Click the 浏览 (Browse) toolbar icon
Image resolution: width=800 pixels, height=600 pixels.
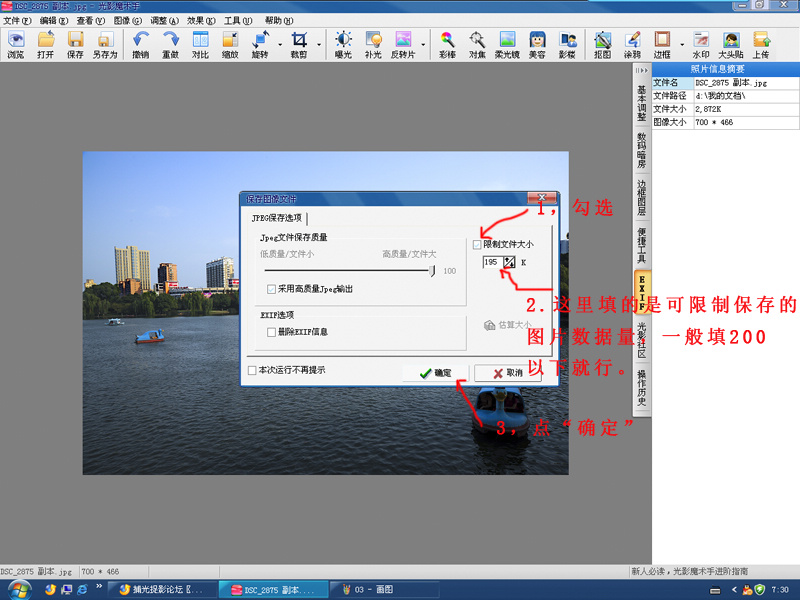point(16,44)
